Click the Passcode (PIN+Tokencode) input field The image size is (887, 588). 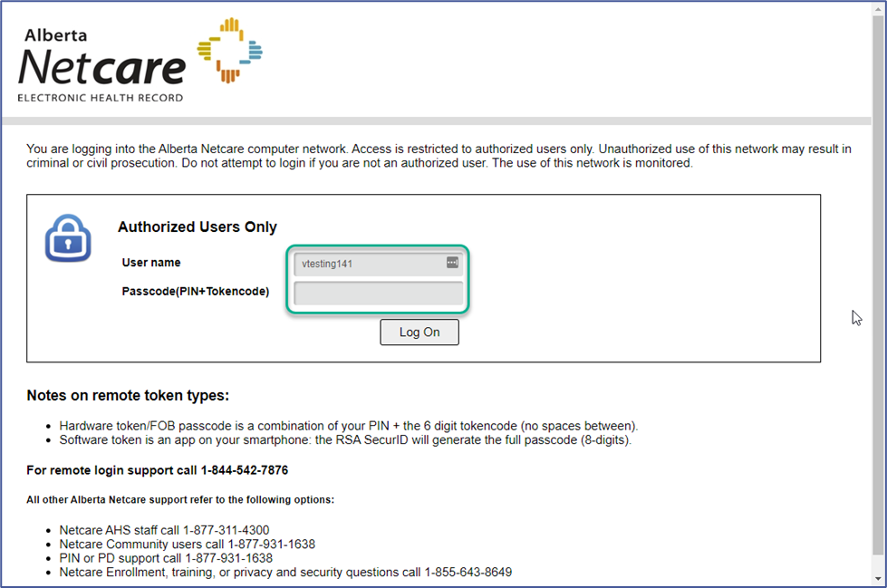point(378,294)
